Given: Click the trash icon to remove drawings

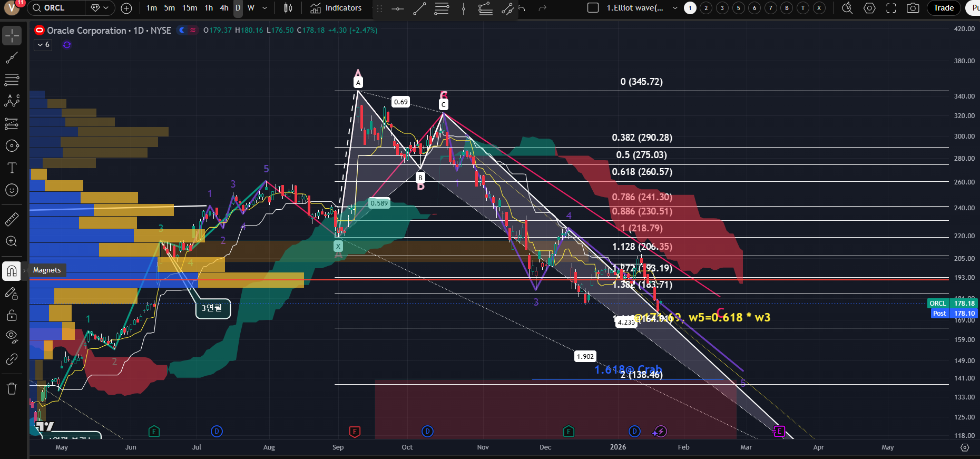Looking at the screenshot, I should tap(12, 389).
